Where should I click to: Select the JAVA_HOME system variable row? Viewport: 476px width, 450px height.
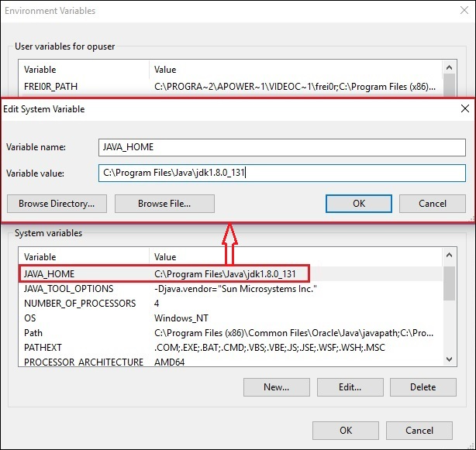230,274
